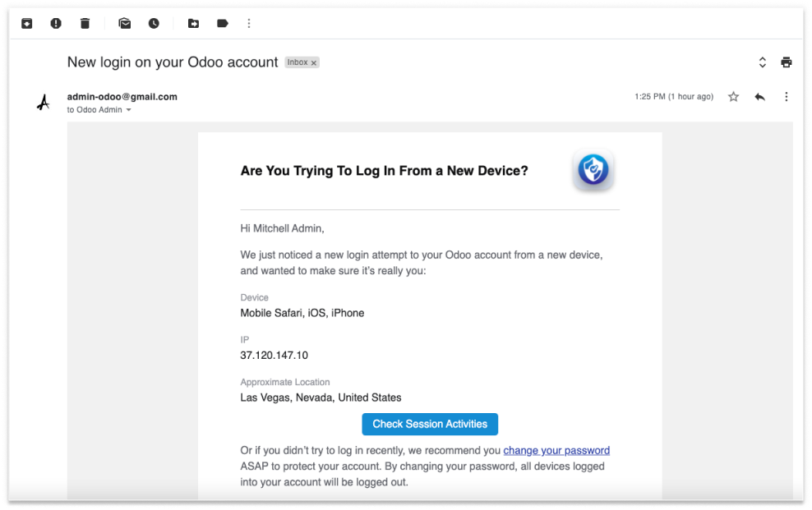
Task: Reply to admin-odoo@gmail.com message
Action: (x=759, y=97)
